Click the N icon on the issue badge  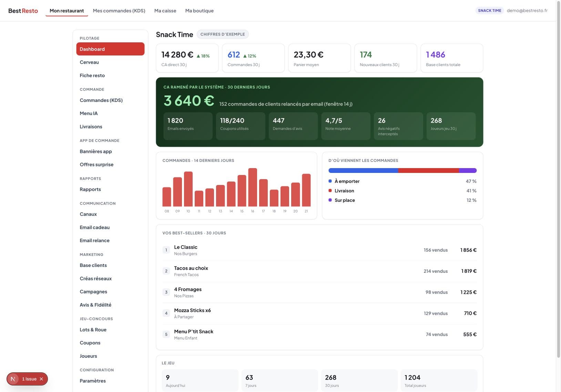pyautogui.click(x=13, y=379)
